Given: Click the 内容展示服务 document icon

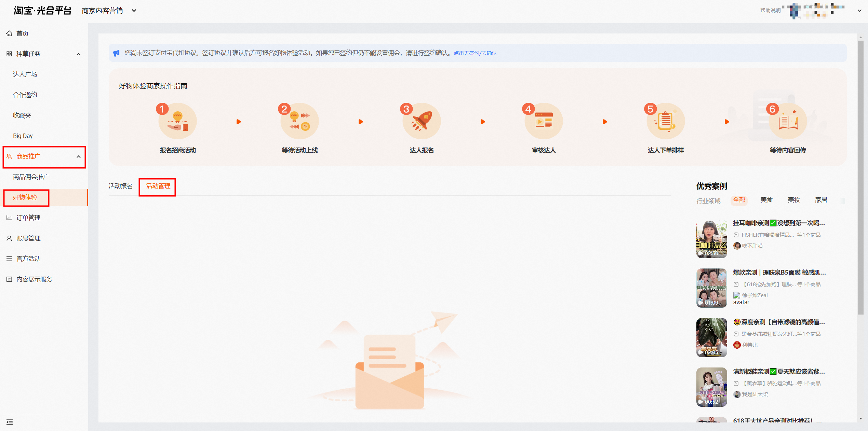Looking at the screenshot, I should tap(9, 279).
